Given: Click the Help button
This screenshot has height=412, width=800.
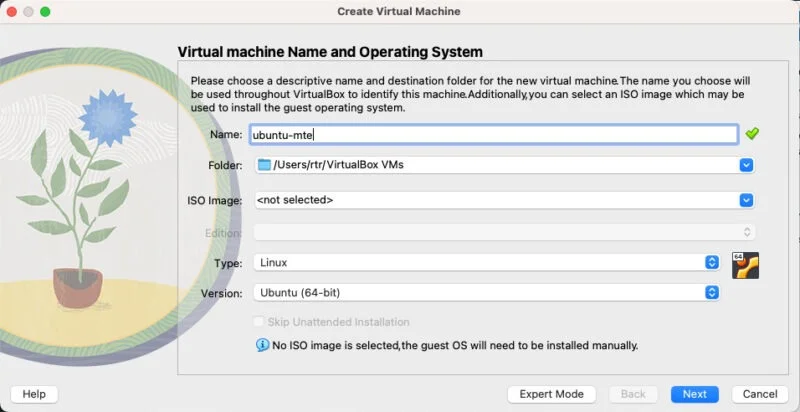Looking at the screenshot, I should pos(34,394).
